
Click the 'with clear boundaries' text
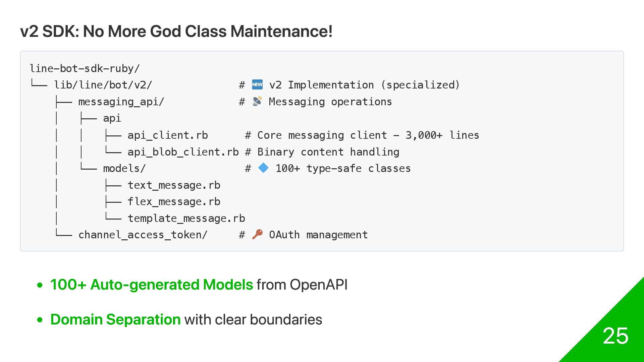click(x=253, y=319)
